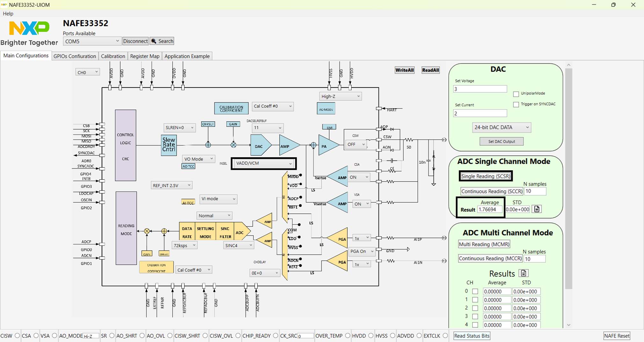Click the ILIM block
The height and width of the screenshot is (342, 644).
[329, 127]
